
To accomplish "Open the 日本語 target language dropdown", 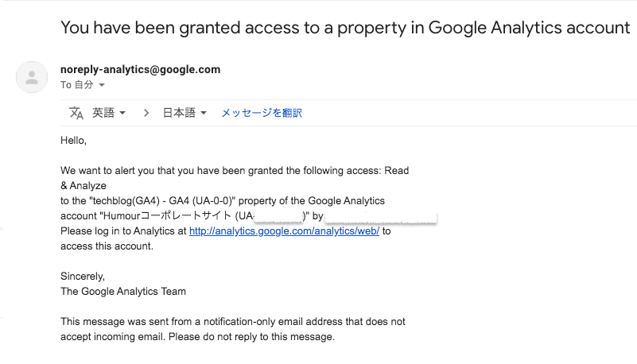I will (184, 113).
